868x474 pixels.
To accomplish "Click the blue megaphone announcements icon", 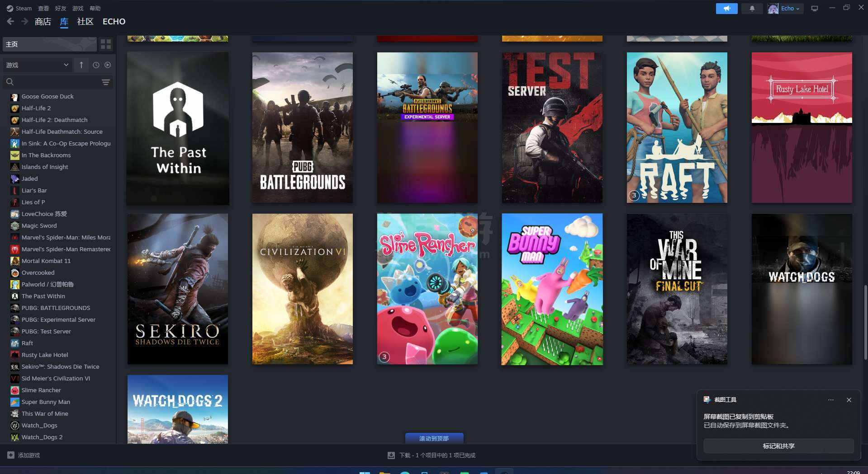I will tap(726, 9).
